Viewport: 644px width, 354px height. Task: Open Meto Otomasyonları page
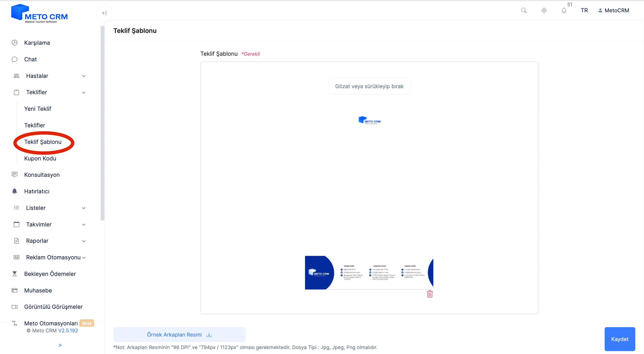[51, 324]
